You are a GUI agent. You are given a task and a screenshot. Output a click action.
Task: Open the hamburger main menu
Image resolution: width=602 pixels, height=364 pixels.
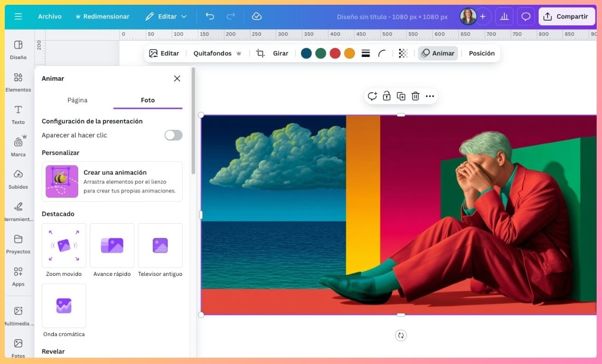pyautogui.click(x=18, y=16)
